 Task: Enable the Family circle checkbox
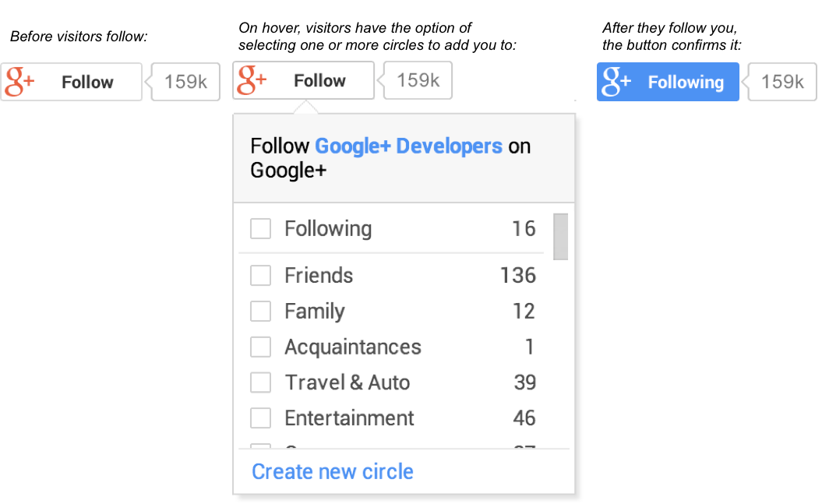260,312
